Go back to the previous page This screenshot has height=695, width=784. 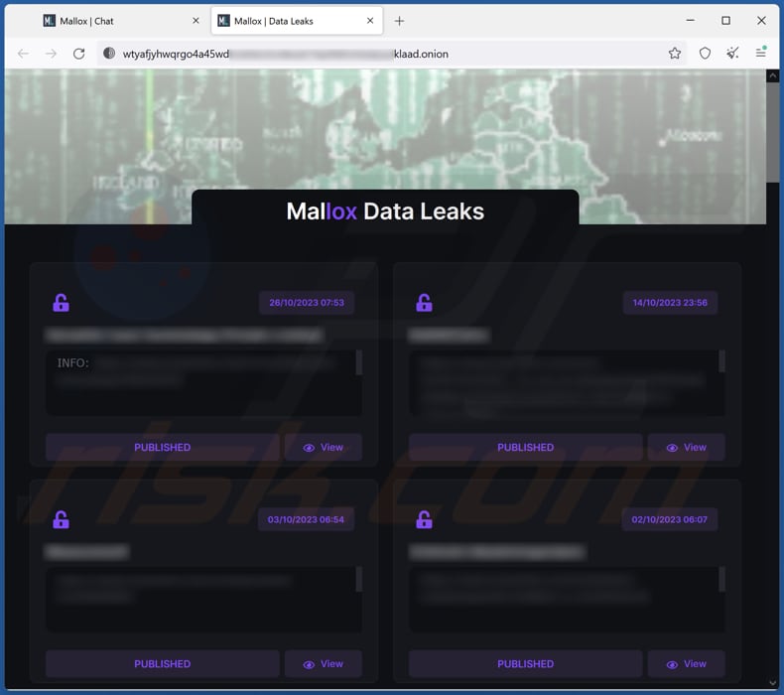click(x=23, y=54)
